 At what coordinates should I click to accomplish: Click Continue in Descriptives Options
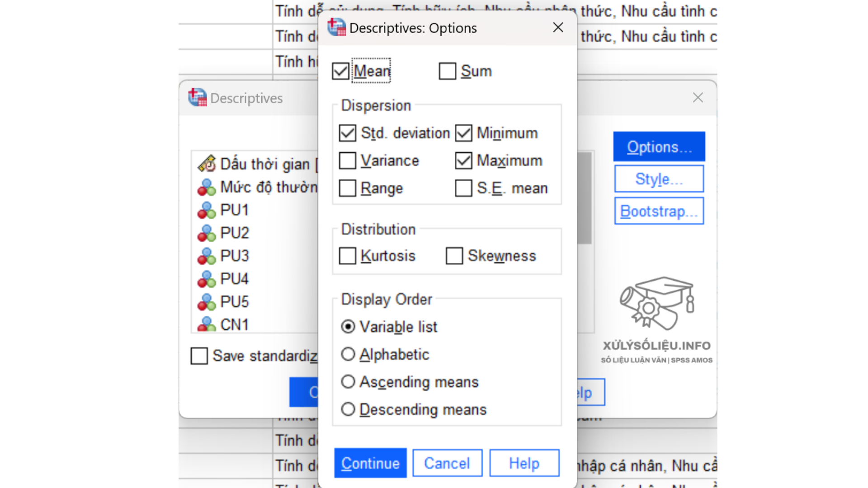tap(370, 463)
